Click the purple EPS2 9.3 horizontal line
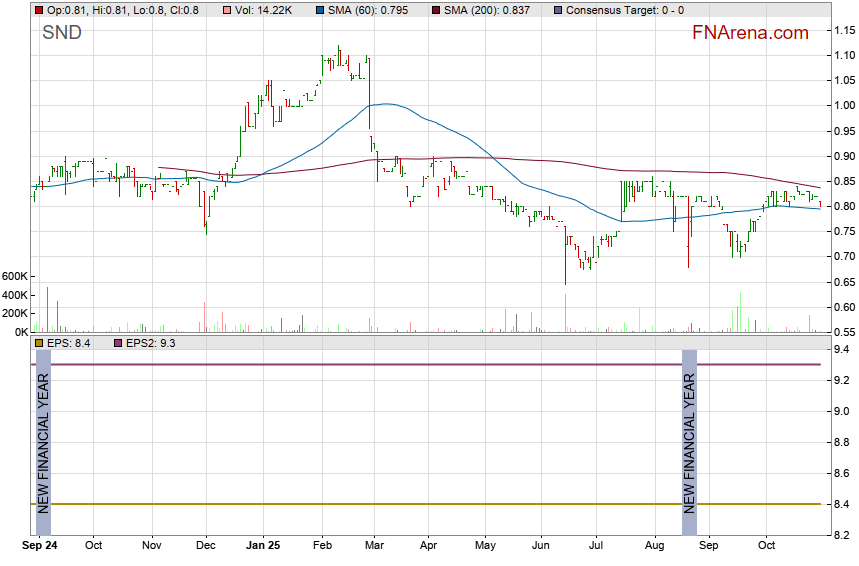 click(x=400, y=364)
